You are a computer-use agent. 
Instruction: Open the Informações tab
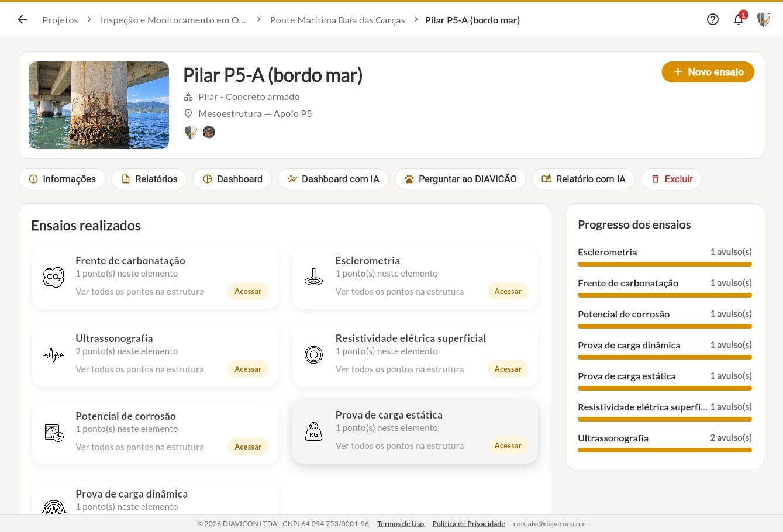click(62, 179)
